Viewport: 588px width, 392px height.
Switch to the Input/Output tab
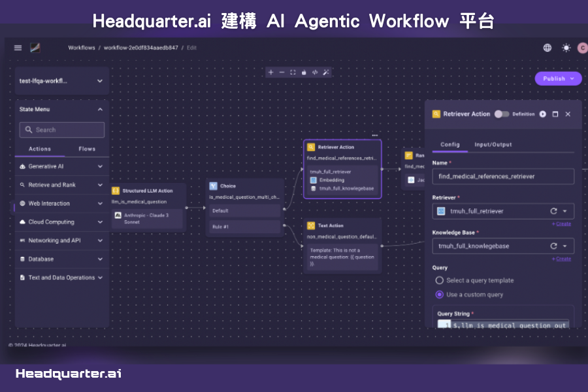point(493,144)
